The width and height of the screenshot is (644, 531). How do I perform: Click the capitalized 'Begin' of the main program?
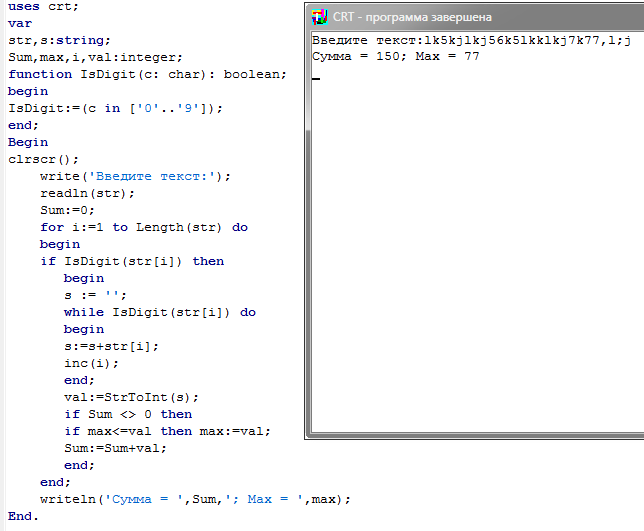[x=28, y=143]
